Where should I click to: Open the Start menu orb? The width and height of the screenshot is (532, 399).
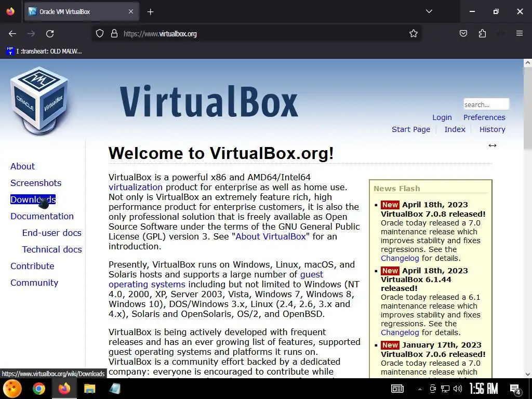12,389
